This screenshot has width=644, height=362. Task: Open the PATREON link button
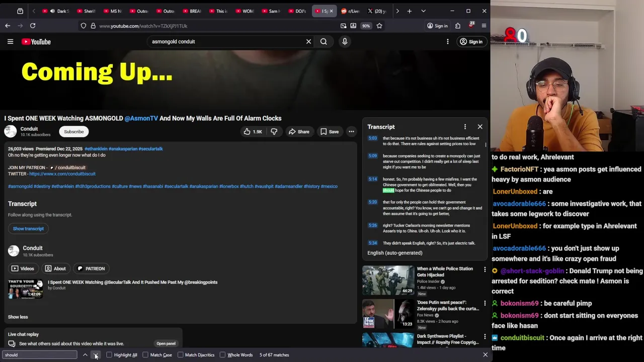click(x=91, y=268)
